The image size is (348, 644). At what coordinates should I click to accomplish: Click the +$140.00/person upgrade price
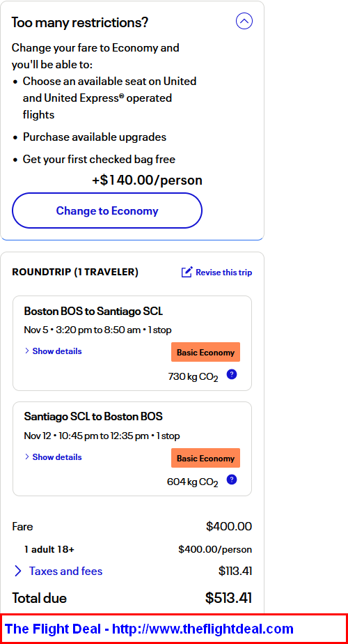pyautogui.click(x=148, y=180)
